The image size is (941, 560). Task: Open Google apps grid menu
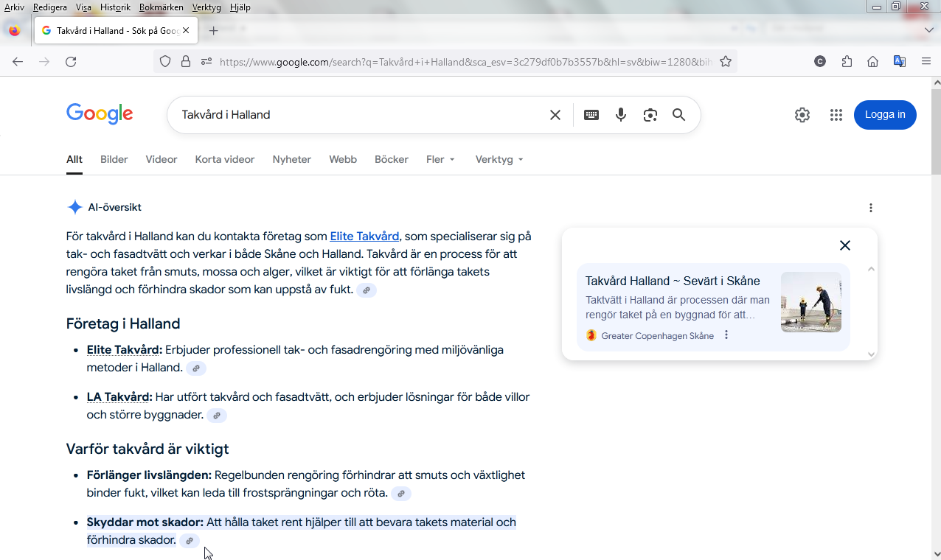click(x=836, y=115)
